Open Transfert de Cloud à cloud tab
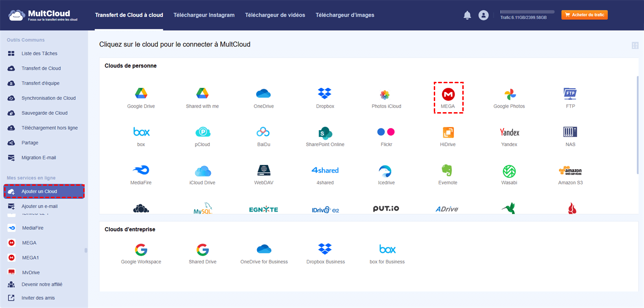644x308 pixels. 129,15
